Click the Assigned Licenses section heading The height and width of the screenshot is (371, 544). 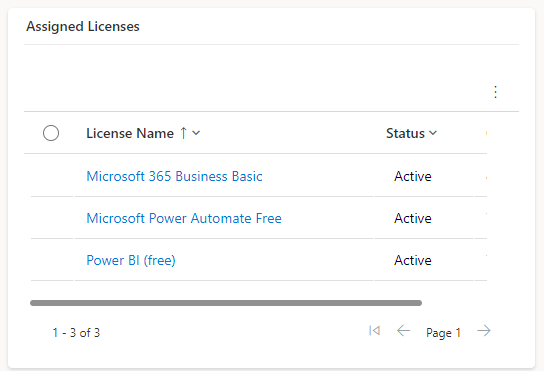[x=83, y=26]
